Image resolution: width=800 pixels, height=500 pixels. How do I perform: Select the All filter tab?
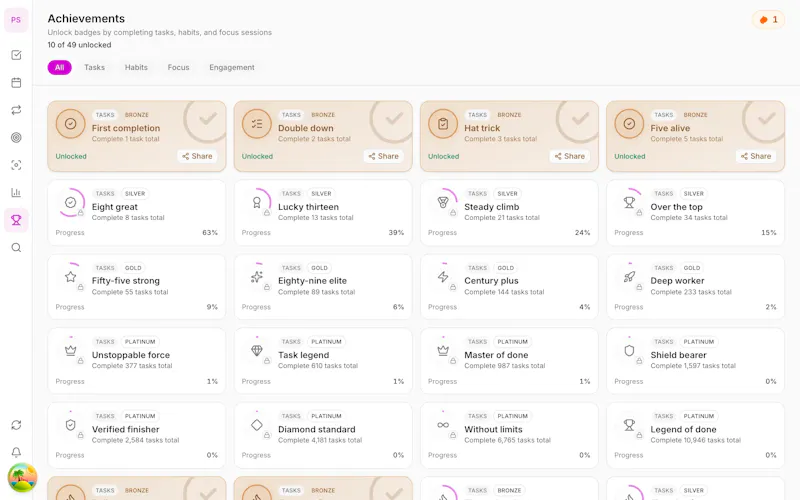pyautogui.click(x=60, y=67)
